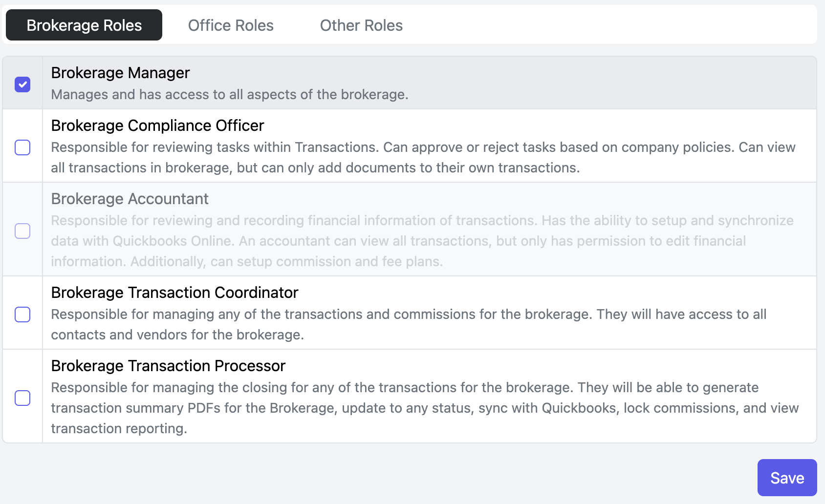The height and width of the screenshot is (504, 825).
Task: Click the greyed Brokerage Accountant title
Action: pyautogui.click(x=130, y=199)
